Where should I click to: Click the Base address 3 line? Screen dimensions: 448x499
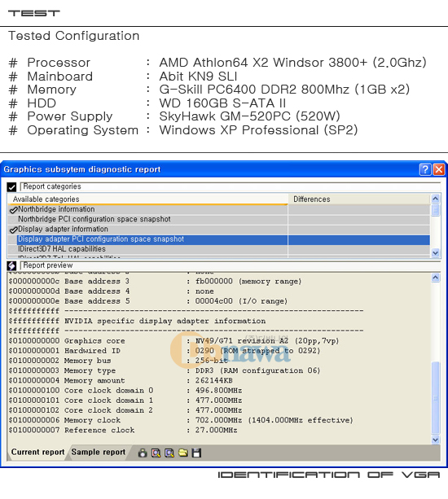155,282
